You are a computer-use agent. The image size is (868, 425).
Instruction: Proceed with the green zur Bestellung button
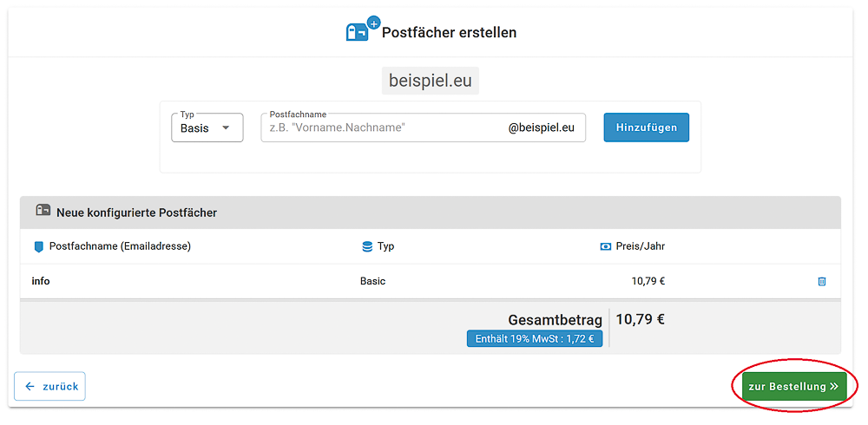(793, 386)
